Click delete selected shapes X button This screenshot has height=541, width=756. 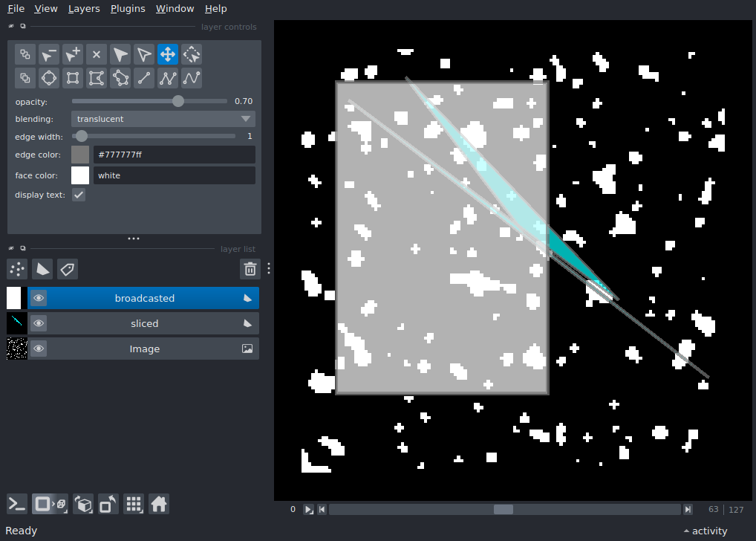(97, 54)
